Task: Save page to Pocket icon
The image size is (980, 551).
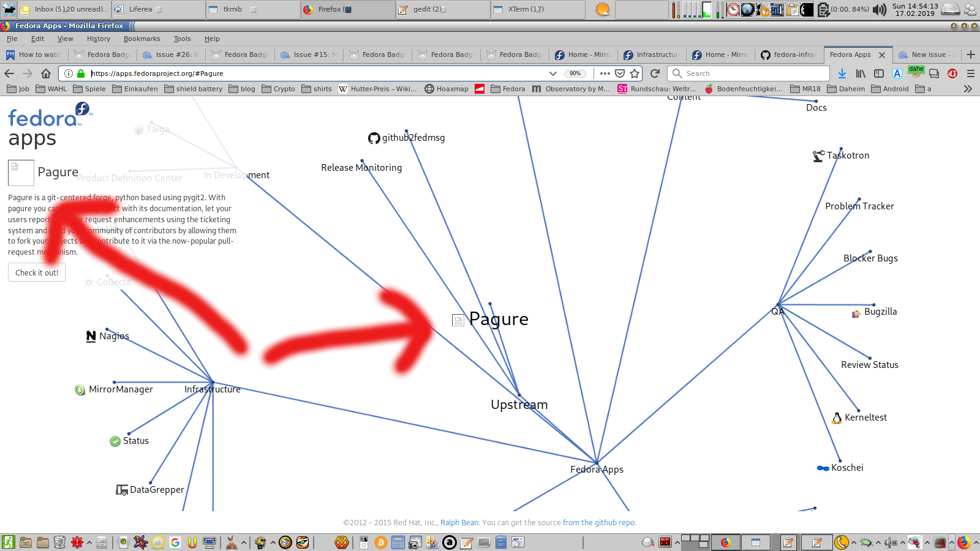Action: 620,73
